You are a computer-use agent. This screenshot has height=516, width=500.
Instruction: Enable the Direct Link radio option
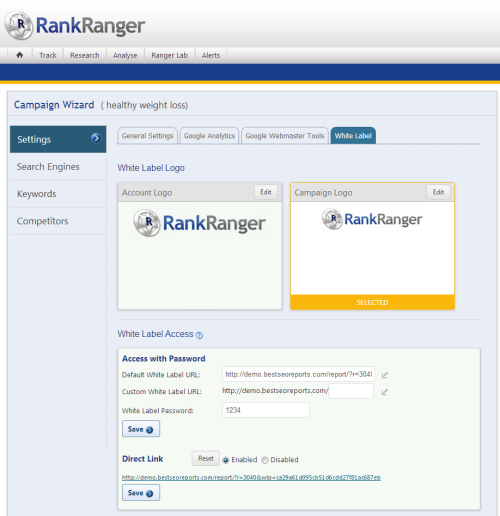pos(226,460)
